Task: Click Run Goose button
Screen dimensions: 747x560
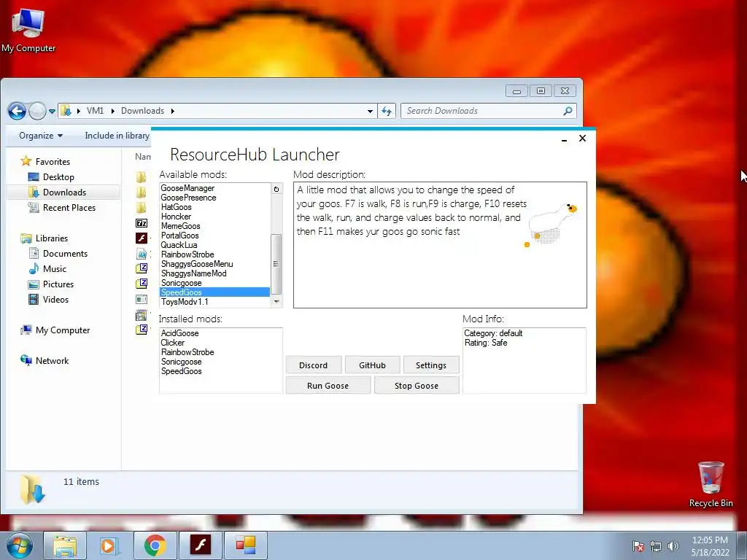Action: [x=328, y=386]
